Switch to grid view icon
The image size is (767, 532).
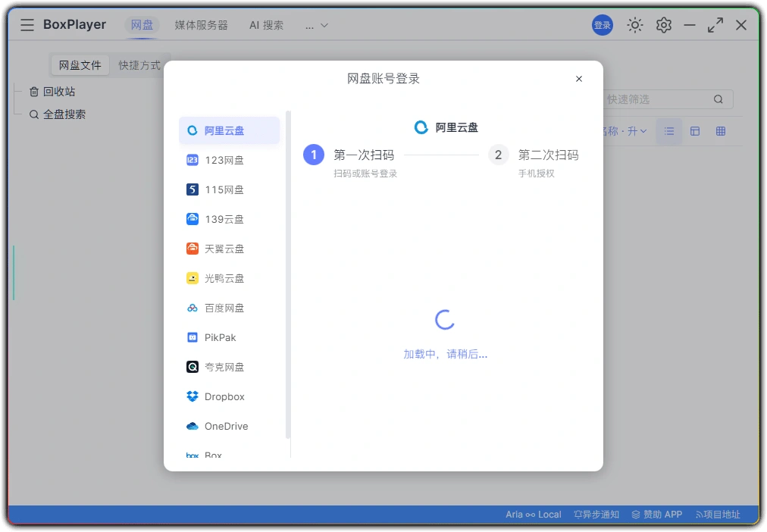(x=721, y=131)
